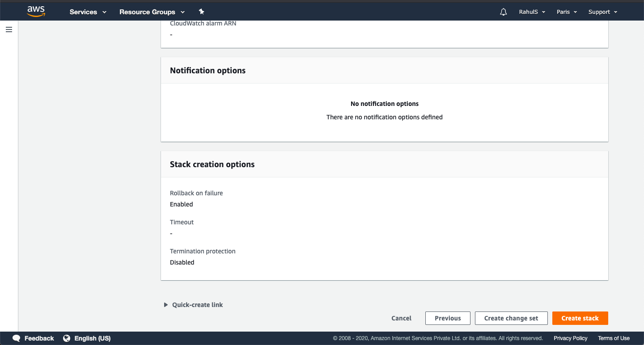The height and width of the screenshot is (345, 644).
Task: Open the Privacy Policy link
Action: [570, 338]
